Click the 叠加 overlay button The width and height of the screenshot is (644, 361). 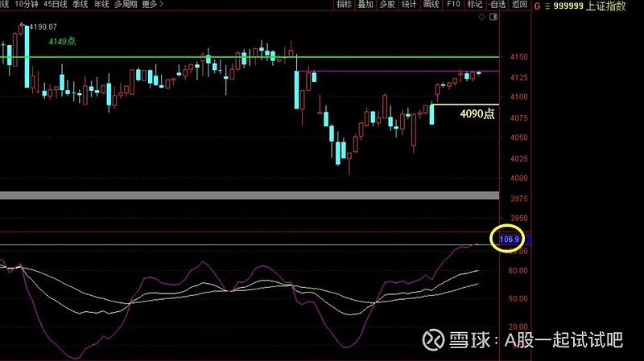click(x=365, y=4)
